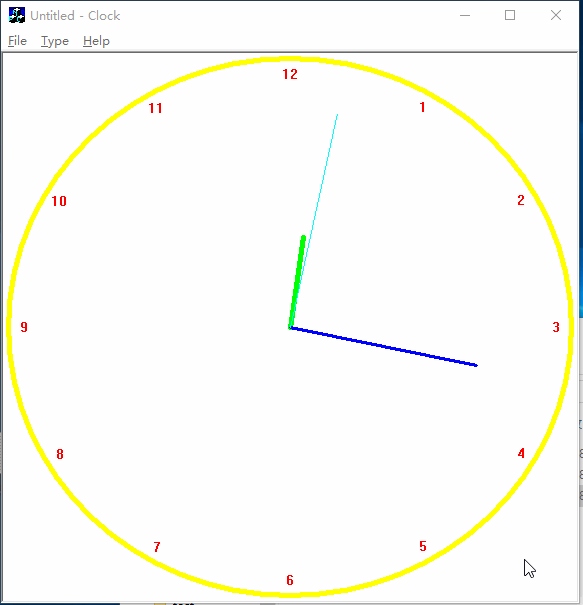This screenshot has width=583, height=605.
Task: Open the Help menu
Action: pyautogui.click(x=96, y=41)
